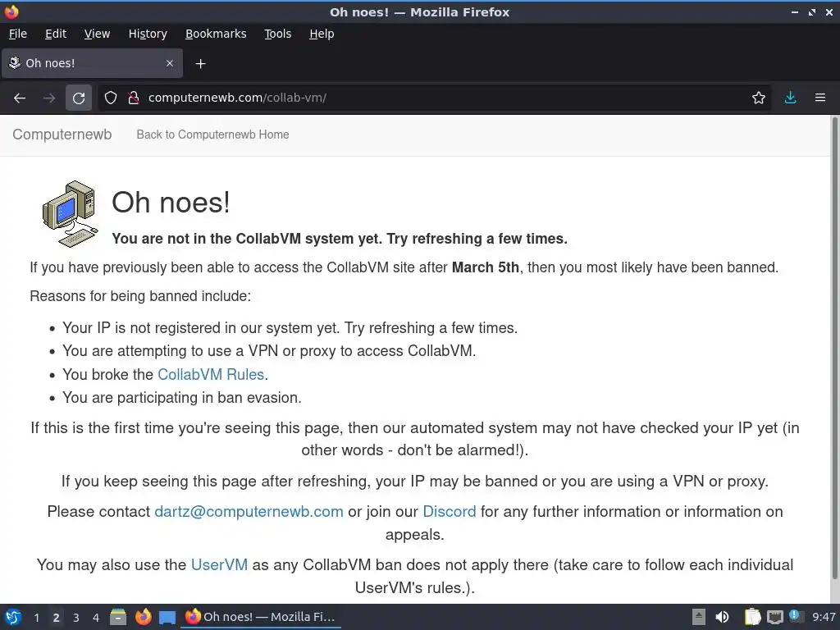Close the 'Oh noes!' tab

click(x=170, y=63)
